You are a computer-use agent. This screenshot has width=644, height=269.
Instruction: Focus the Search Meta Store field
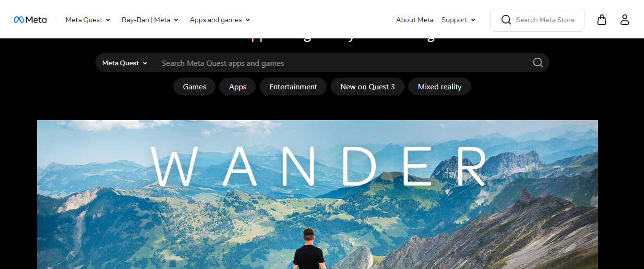(x=537, y=20)
